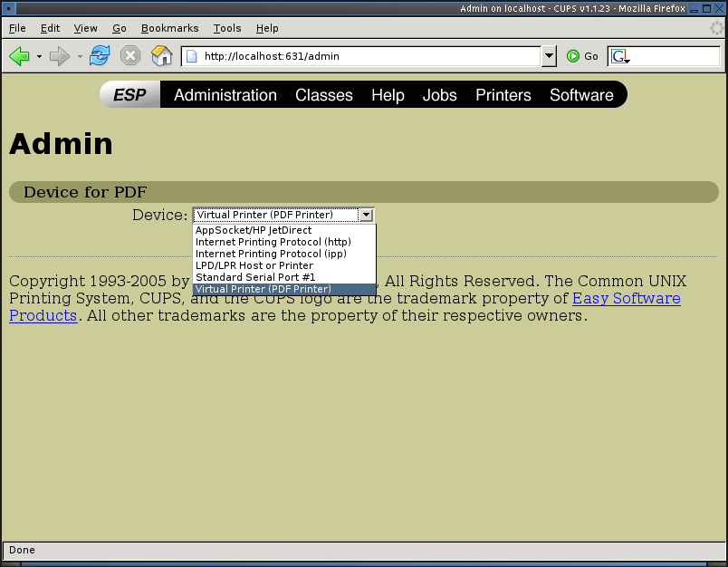Click the Device for PDF header
The width and height of the screenshot is (728, 567).
tap(85, 192)
